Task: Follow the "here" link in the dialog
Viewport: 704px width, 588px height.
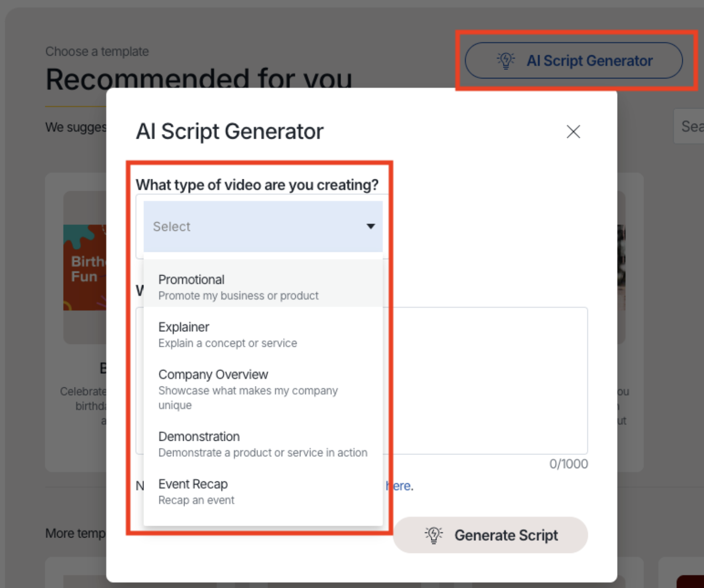Action: coord(398,486)
